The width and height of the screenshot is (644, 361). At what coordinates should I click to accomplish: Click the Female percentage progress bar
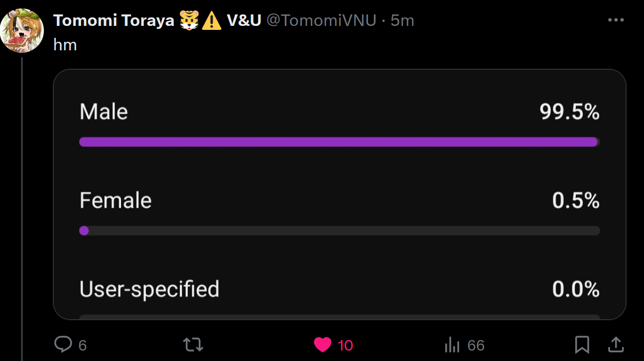[x=339, y=231]
